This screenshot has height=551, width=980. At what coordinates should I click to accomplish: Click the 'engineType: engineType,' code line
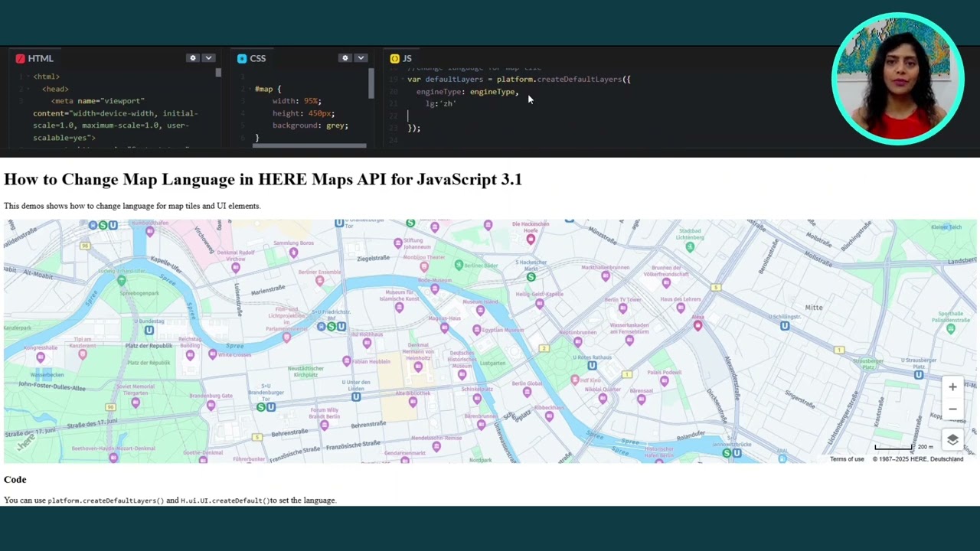pyautogui.click(x=467, y=92)
